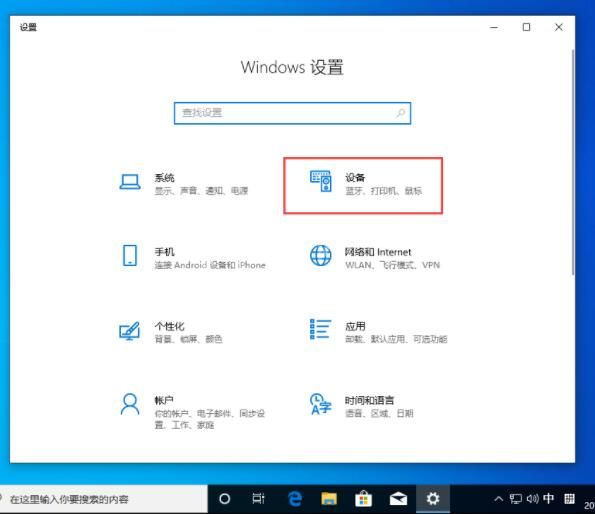Click WLAN、飞行模式、VPN description text
This screenshot has width=595, height=514.
click(x=392, y=265)
